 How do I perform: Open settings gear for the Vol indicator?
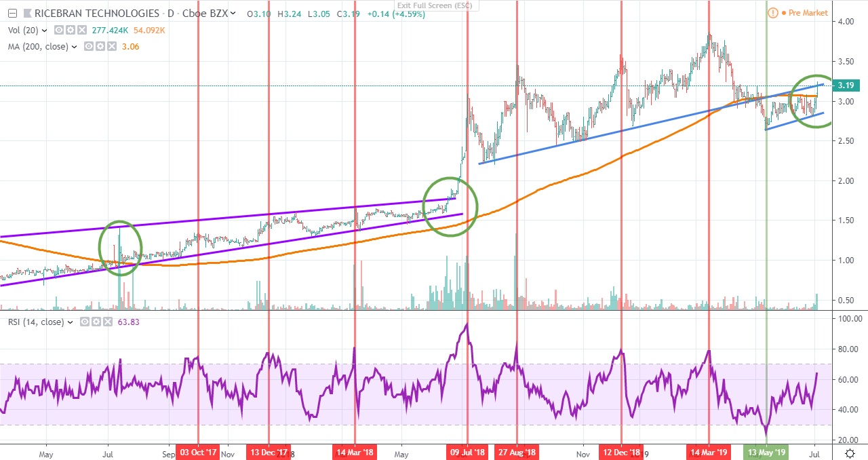click(x=70, y=31)
